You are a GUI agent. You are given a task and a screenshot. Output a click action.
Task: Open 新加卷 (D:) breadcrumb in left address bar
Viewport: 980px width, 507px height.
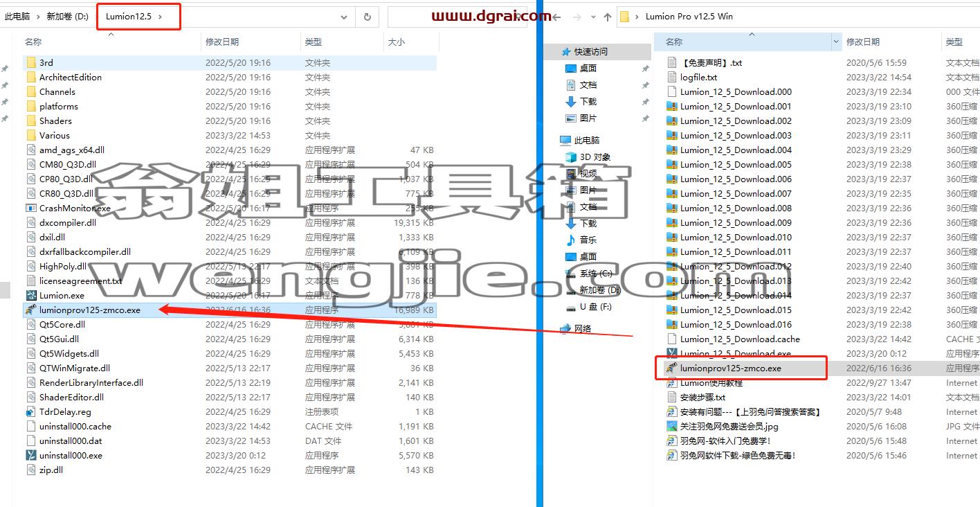pos(68,17)
